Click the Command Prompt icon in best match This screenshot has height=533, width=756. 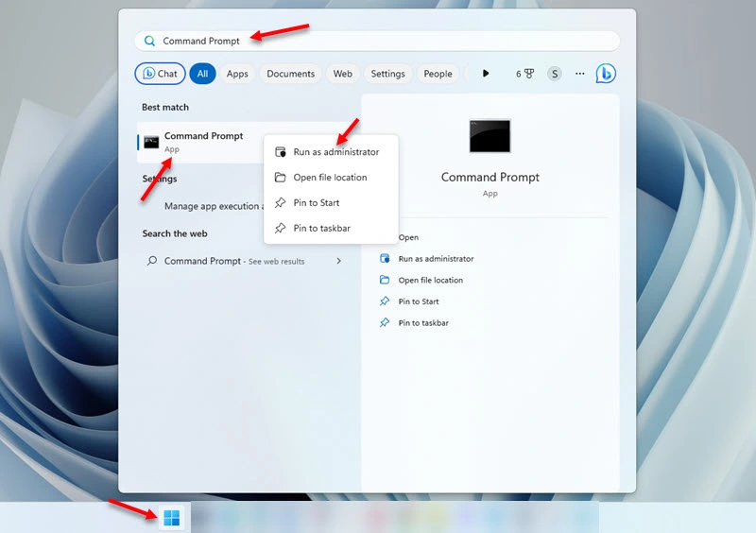tap(151, 143)
